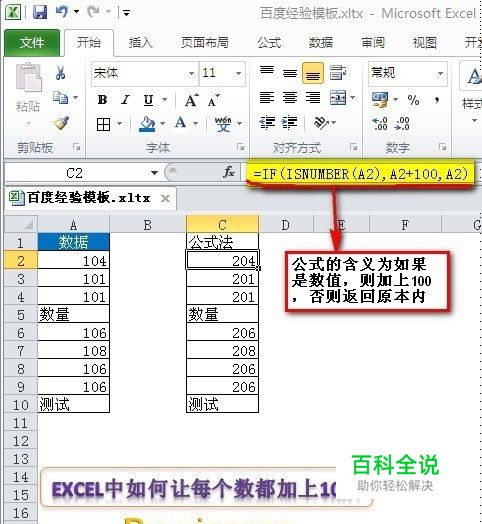Switch to the 公式 ribbon tab
Image resolution: width=482 pixels, height=524 pixels.
point(269,42)
